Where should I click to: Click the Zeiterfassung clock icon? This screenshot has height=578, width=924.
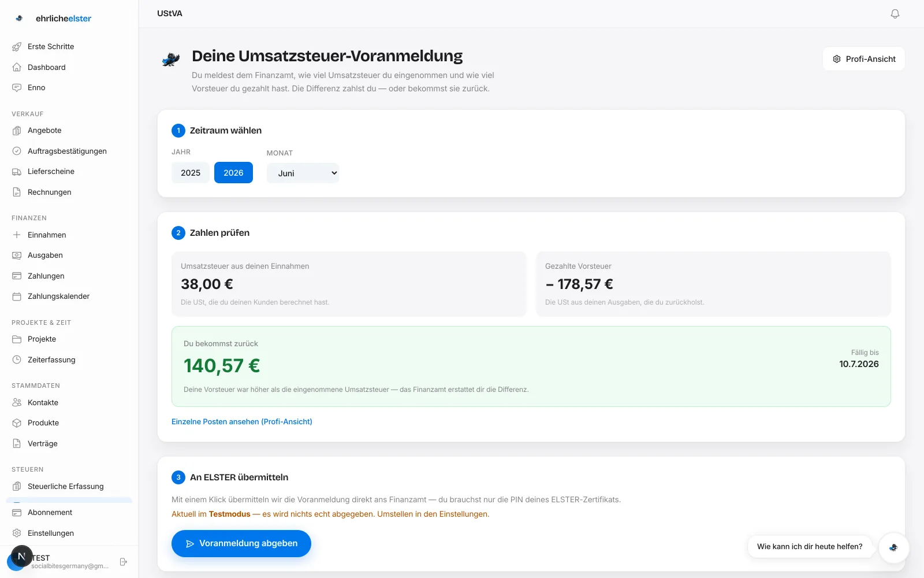click(x=17, y=360)
